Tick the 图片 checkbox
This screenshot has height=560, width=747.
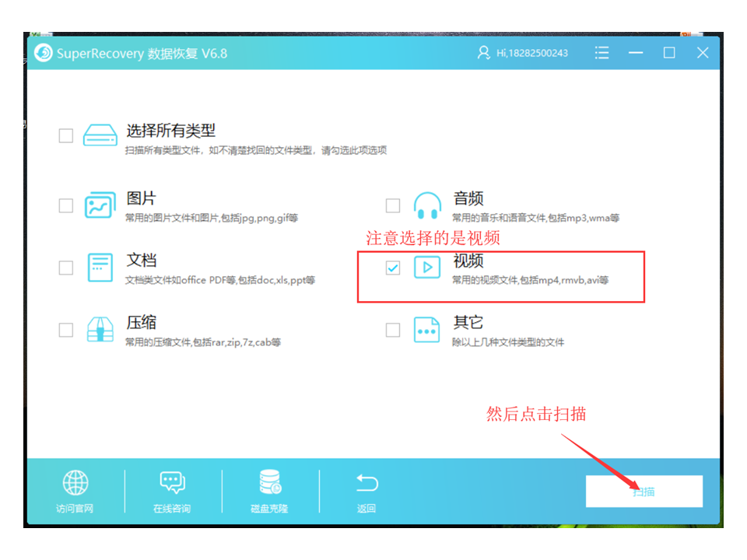click(x=65, y=205)
